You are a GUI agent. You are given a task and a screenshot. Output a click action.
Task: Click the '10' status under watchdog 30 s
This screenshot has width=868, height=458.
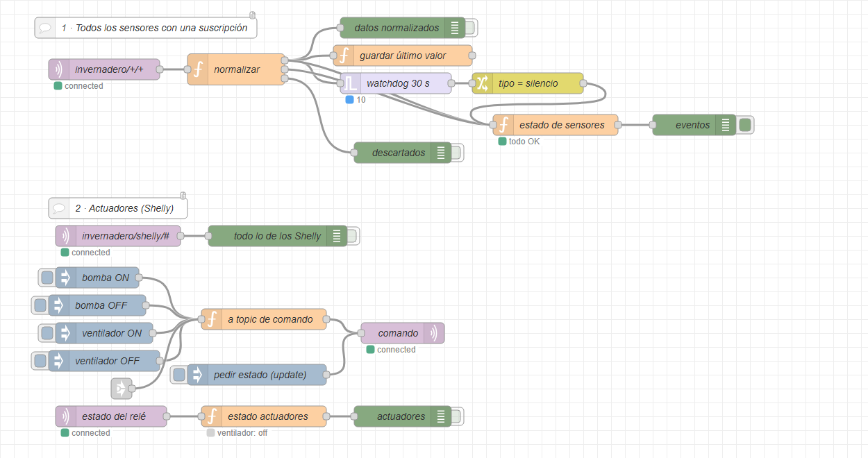(x=361, y=100)
